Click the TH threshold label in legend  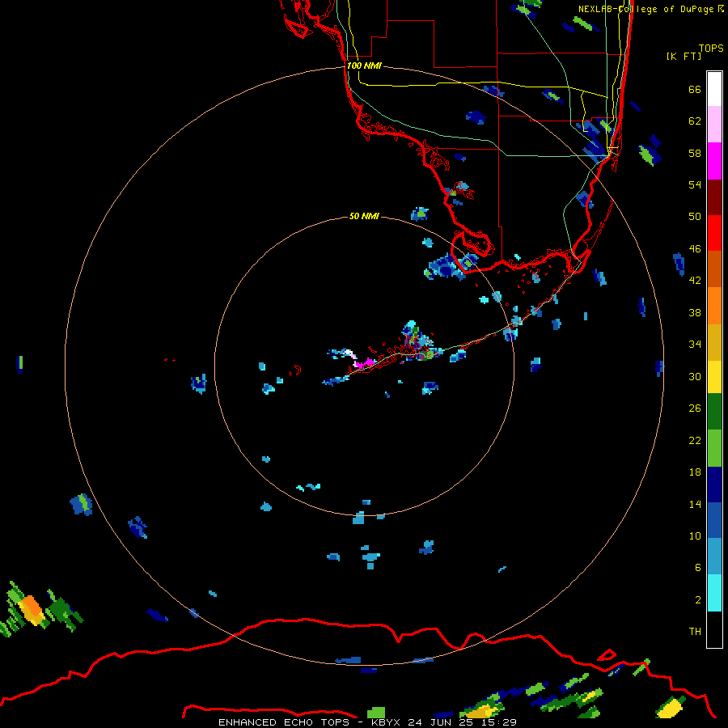[695, 632]
